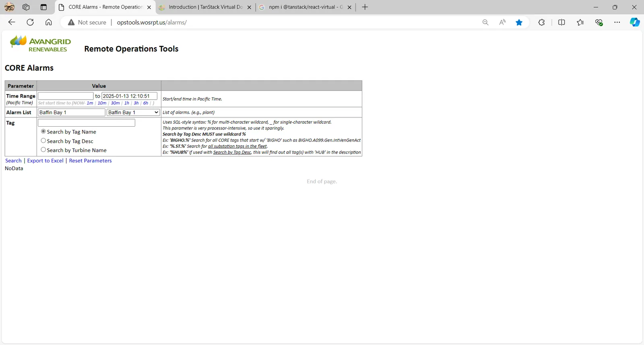The image size is (644, 345).
Task: Open a new tab with the plus button
Action: tap(365, 7)
